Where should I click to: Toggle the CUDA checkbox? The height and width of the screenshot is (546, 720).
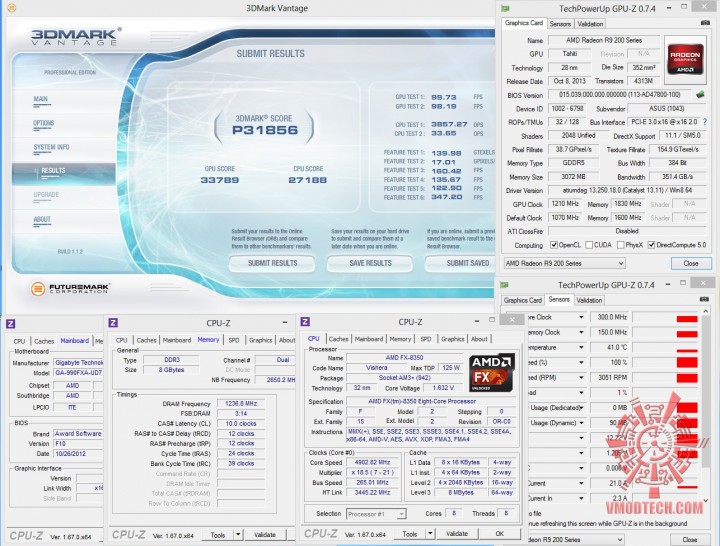tap(589, 245)
